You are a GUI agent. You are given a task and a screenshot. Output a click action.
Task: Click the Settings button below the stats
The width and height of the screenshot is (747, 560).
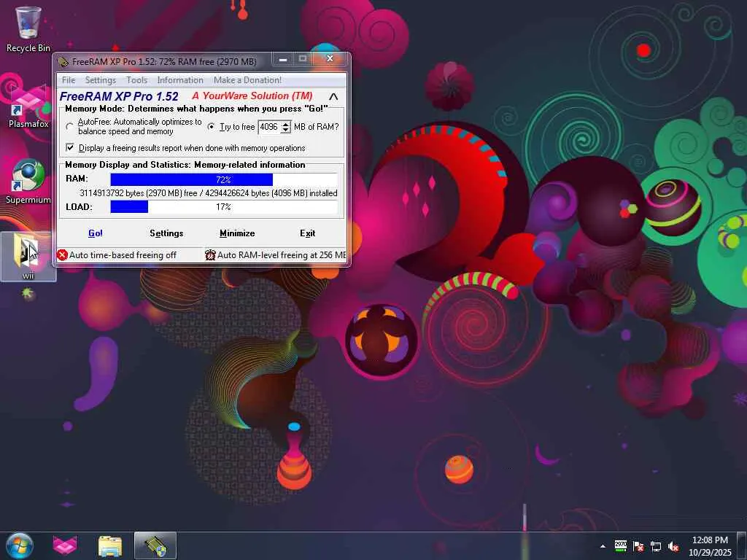166,233
